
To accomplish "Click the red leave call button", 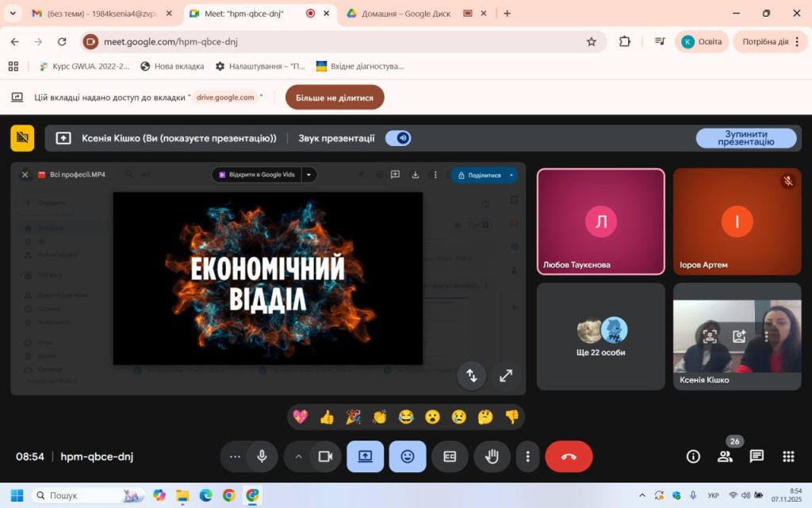I will [x=569, y=456].
